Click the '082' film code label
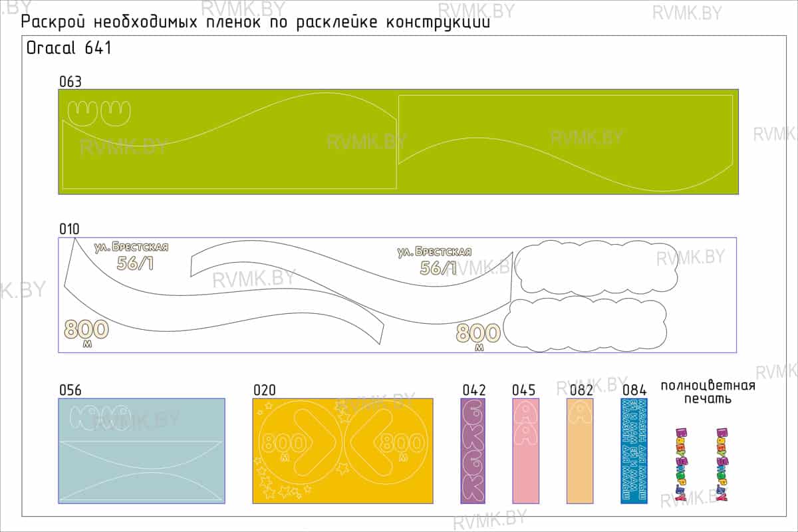 tap(581, 390)
